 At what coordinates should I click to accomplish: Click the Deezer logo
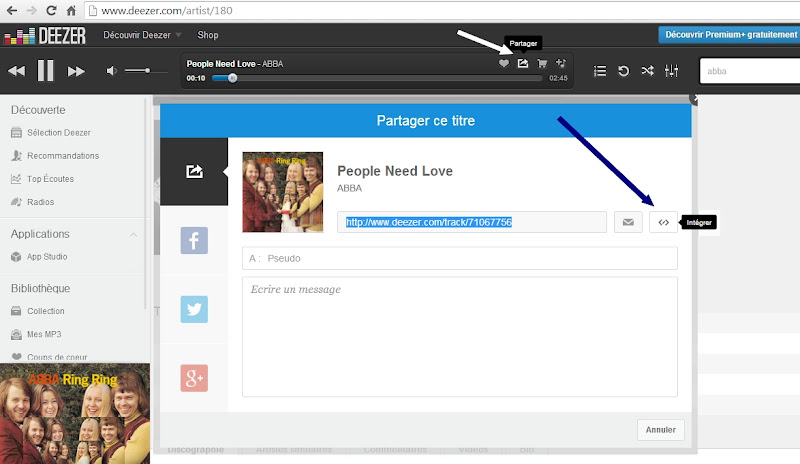pyautogui.click(x=45, y=36)
